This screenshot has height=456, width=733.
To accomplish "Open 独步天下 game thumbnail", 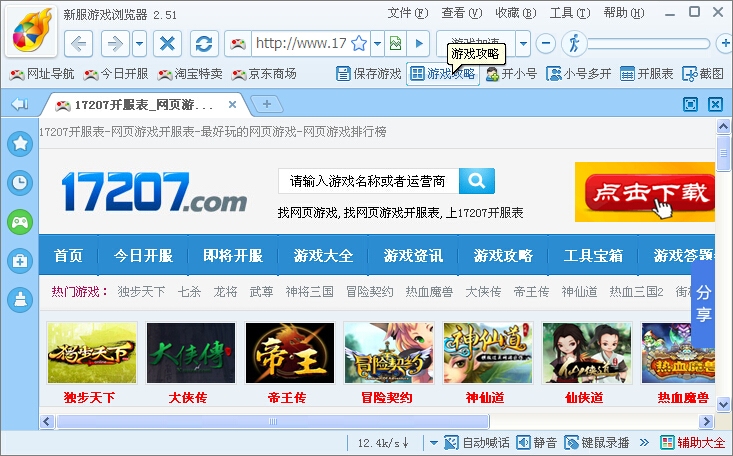I will pyautogui.click(x=92, y=353).
